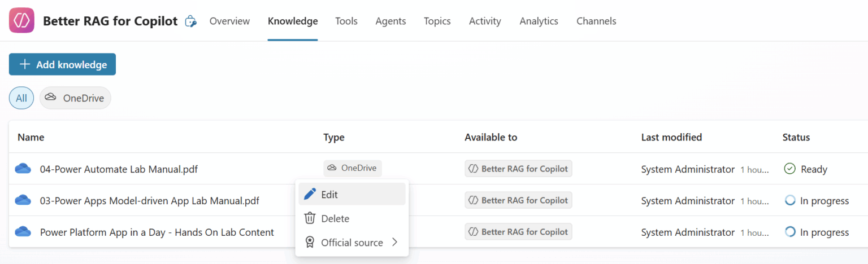Image resolution: width=868 pixels, height=264 pixels.
Task: Click the agent settings icon beside the title
Action: 191,21
